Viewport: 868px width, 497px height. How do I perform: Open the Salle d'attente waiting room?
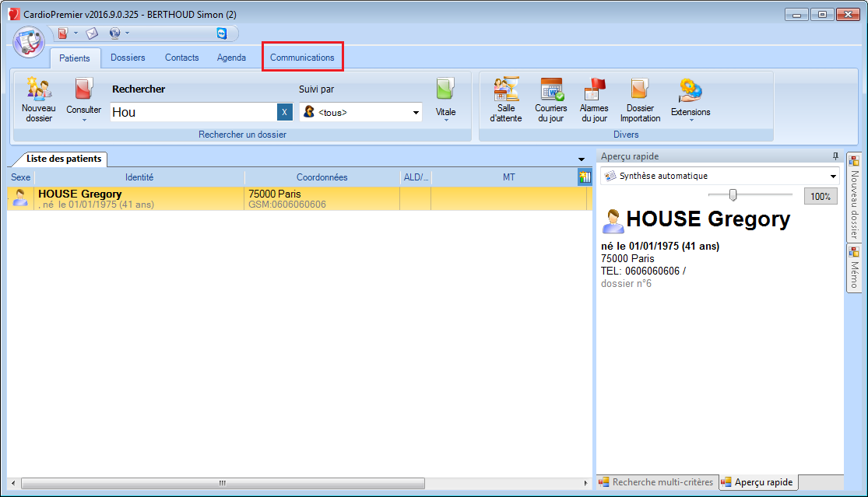click(x=506, y=100)
